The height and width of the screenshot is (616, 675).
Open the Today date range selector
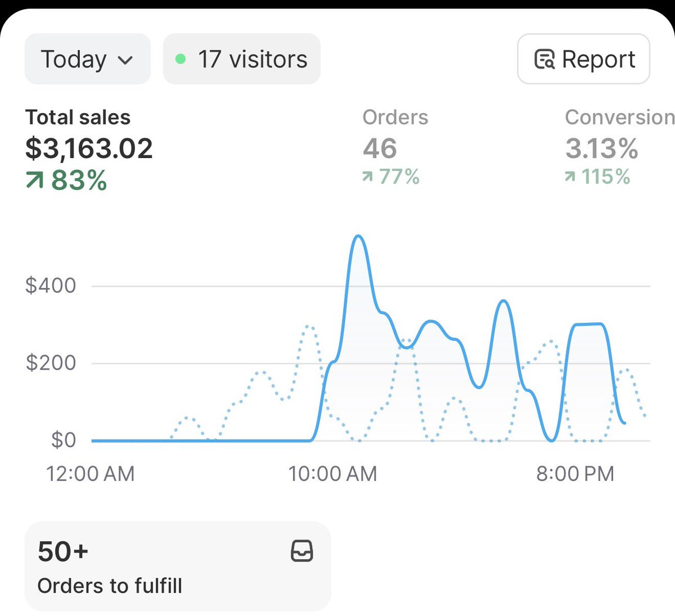[87, 59]
